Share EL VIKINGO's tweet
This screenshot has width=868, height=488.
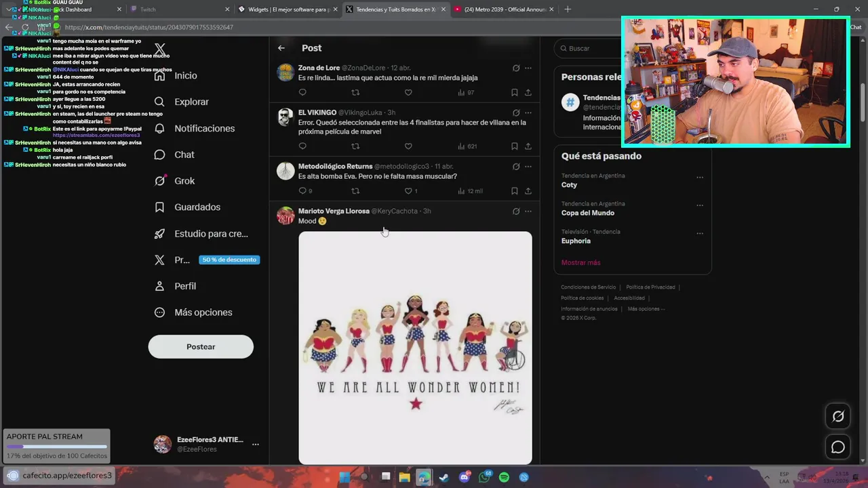(528, 146)
